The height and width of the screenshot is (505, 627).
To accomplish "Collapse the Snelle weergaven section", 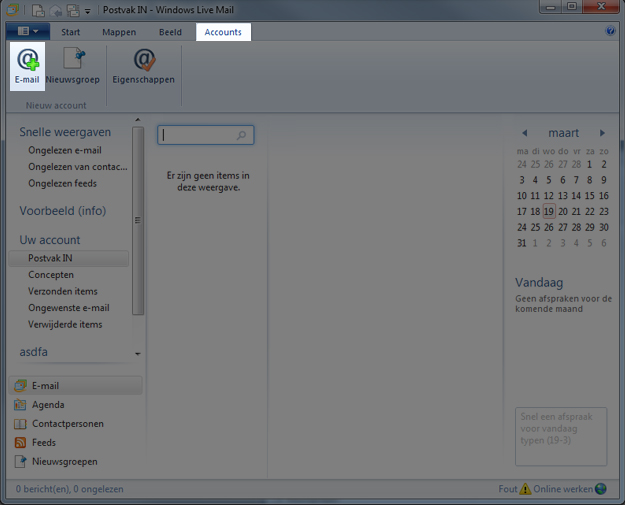I will (x=65, y=132).
